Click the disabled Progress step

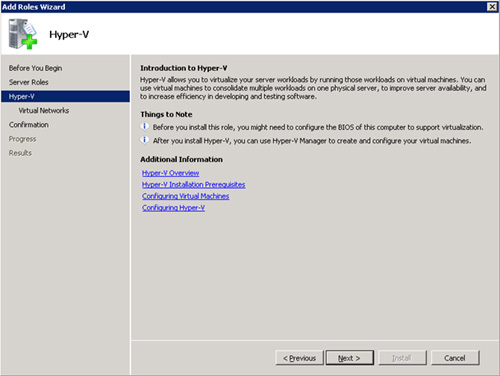[x=22, y=139]
